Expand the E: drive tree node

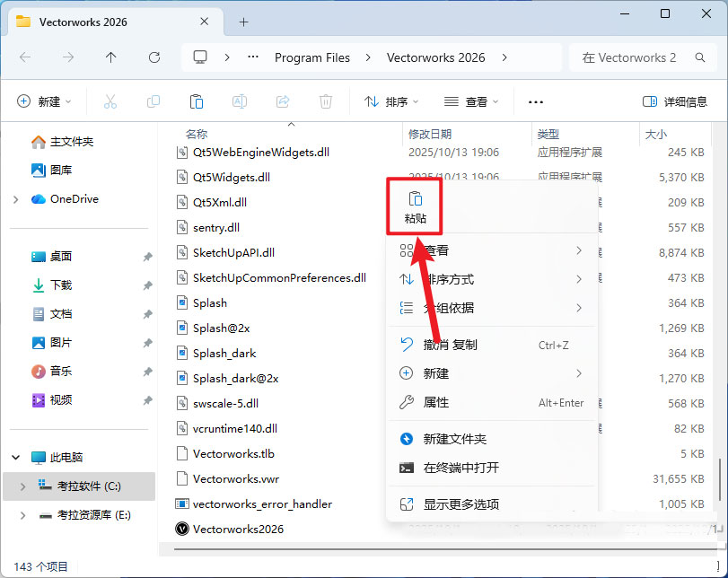(22, 515)
